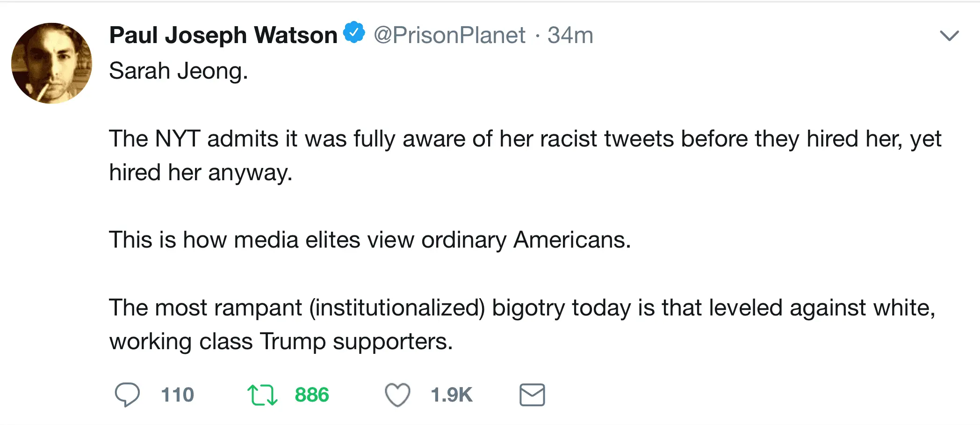The image size is (980, 425).
Task: Open the @PrisonPlanet handle link
Action: [x=449, y=35]
